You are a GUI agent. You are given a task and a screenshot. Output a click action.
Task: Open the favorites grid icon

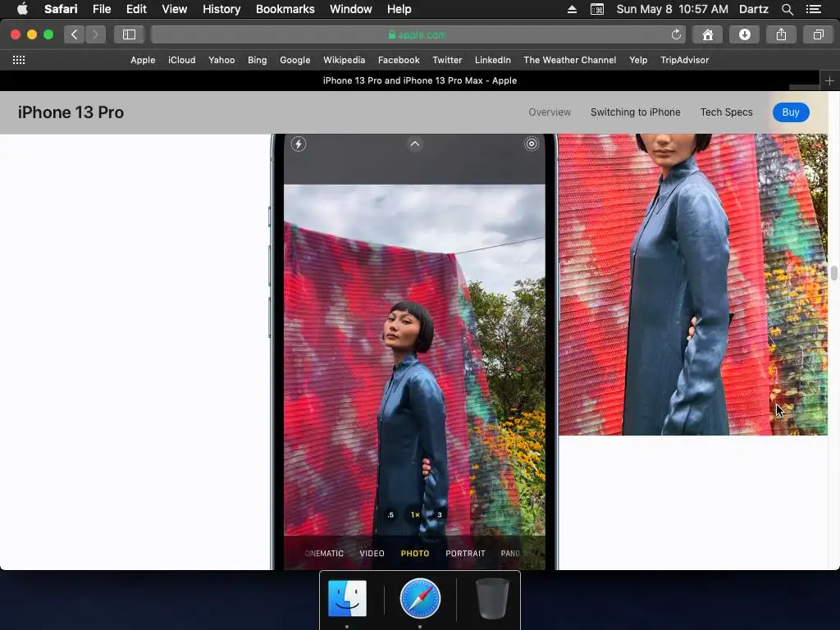(19, 60)
